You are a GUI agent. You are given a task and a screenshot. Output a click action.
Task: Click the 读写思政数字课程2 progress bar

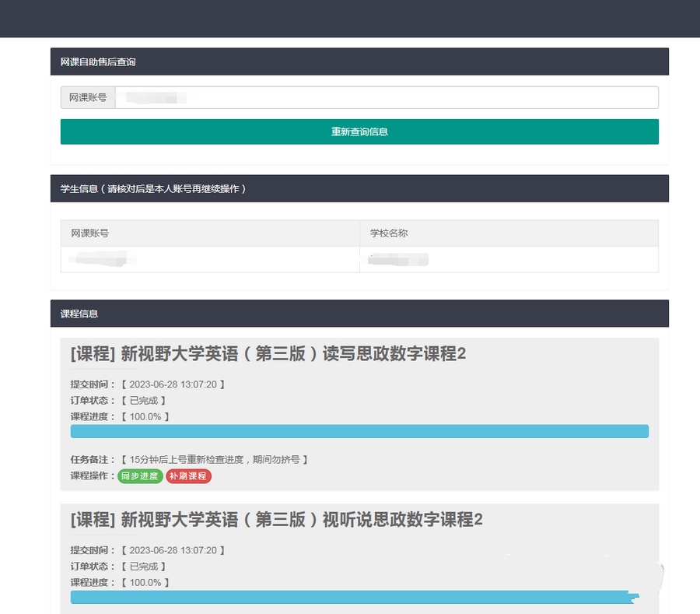tap(359, 431)
